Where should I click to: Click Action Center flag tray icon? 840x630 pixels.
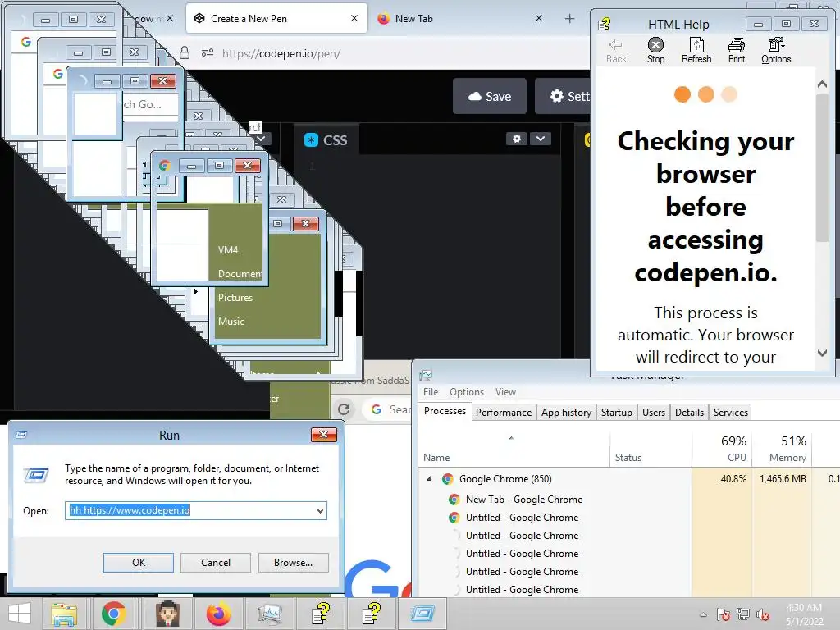(x=723, y=614)
